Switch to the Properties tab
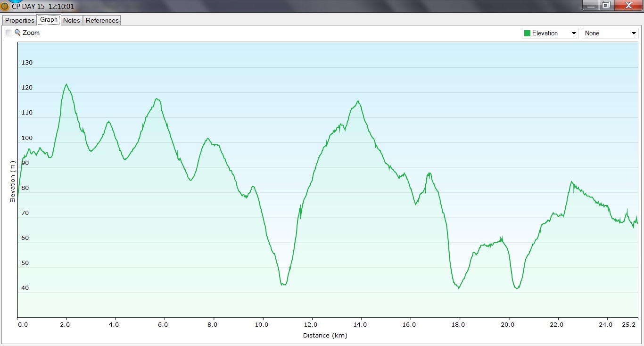Image resolution: width=644 pixels, height=346 pixels. [20, 20]
